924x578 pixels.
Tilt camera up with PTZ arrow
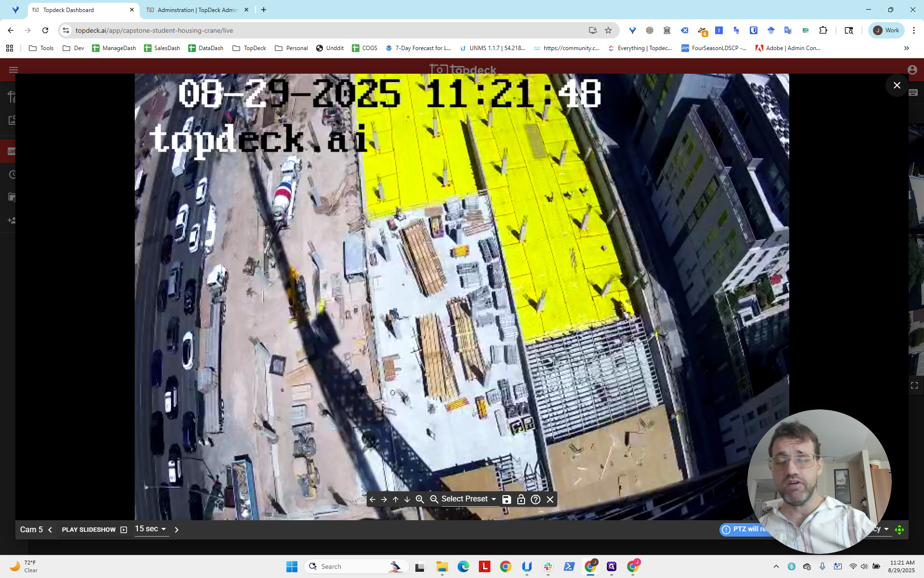click(x=396, y=499)
